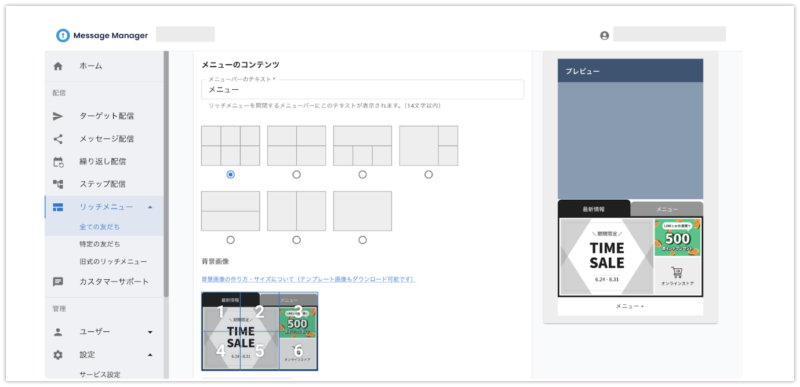Click the single-area layout thumbnail
800x387 pixels.
point(362,211)
